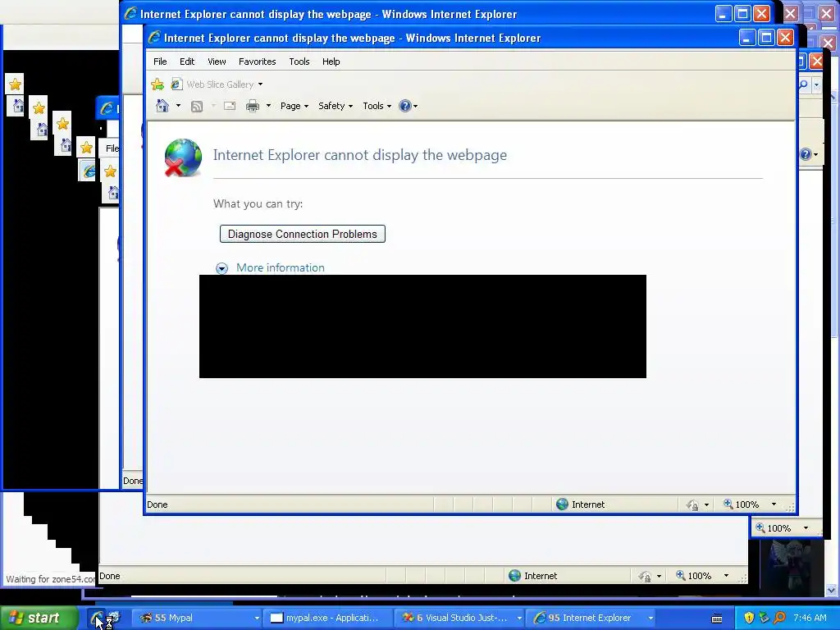Image resolution: width=840 pixels, height=630 pixels.
Task: Click the zoom magnifier in the front window status bar
Action: (x=728, y=504)
